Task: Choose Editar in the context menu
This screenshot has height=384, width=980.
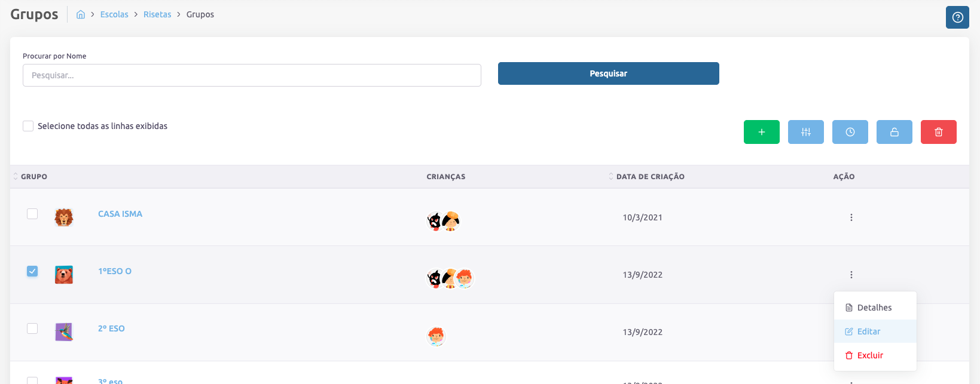Action: (x=868, y=331)
